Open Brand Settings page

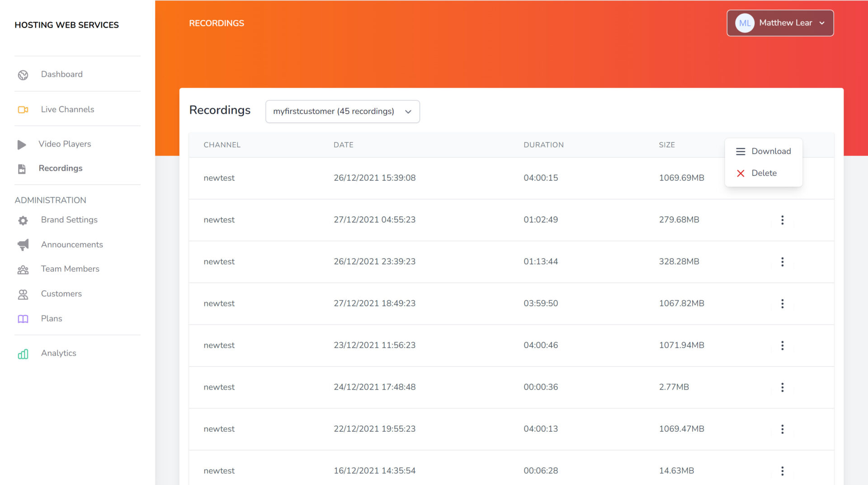69,220
